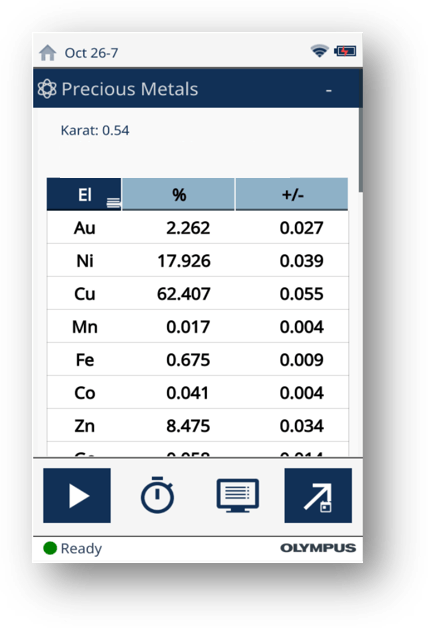The width and height of the screenshot is (428, 628).
Task: Open the stopwatch test time settings
Action: pos(157,495)
